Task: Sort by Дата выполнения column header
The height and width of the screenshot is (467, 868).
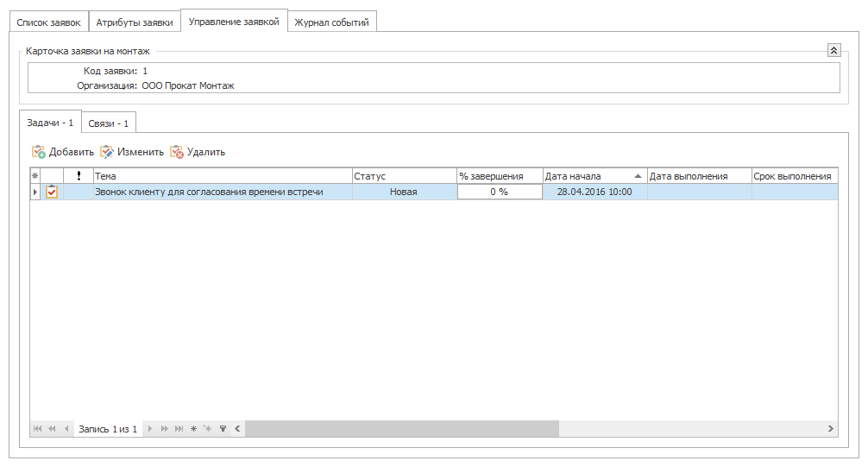Action: tap(699, 175)
